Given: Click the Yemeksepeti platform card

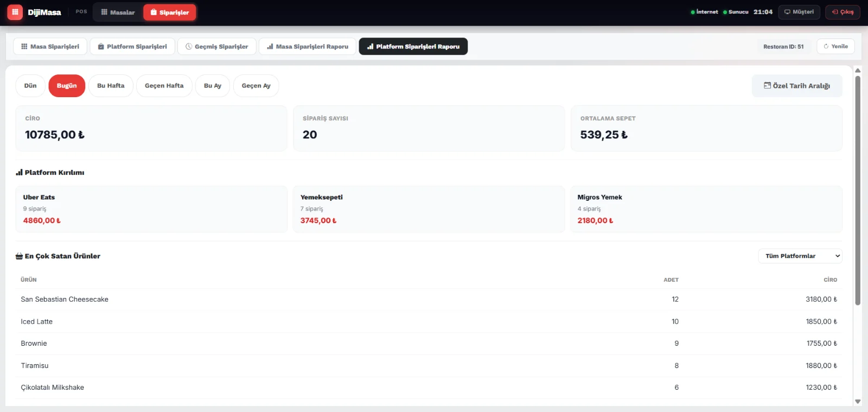Looking at the screenshot, I should [x=429, y=209].
